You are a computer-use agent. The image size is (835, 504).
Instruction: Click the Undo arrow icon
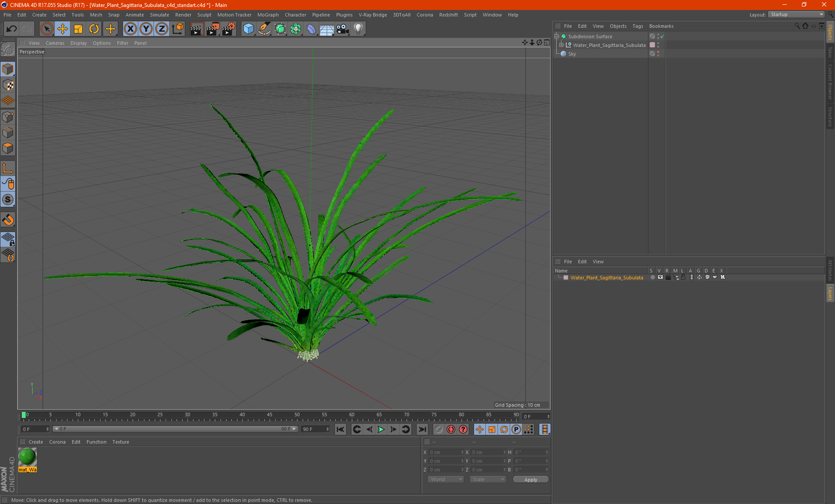click(x=12, y=29)
